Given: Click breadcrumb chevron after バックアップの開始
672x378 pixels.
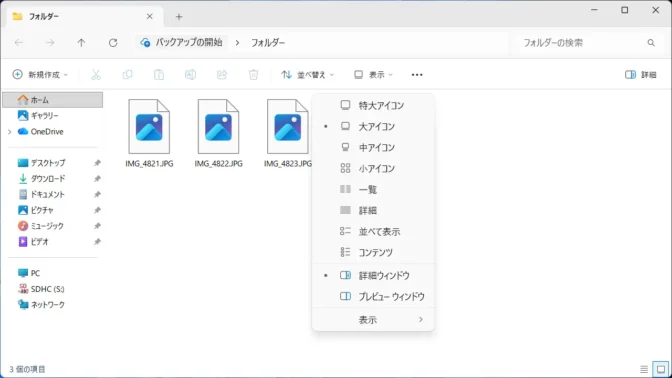Looking at the screenshot, I should 237,42.
